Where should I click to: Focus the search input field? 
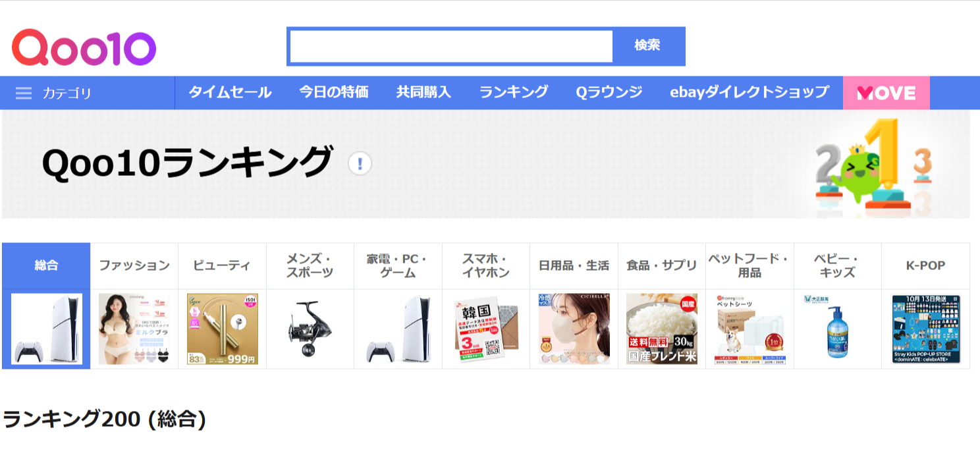451,46
